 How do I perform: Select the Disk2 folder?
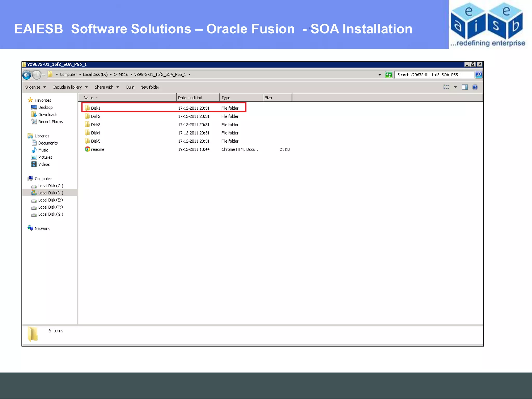coord(95,116)
